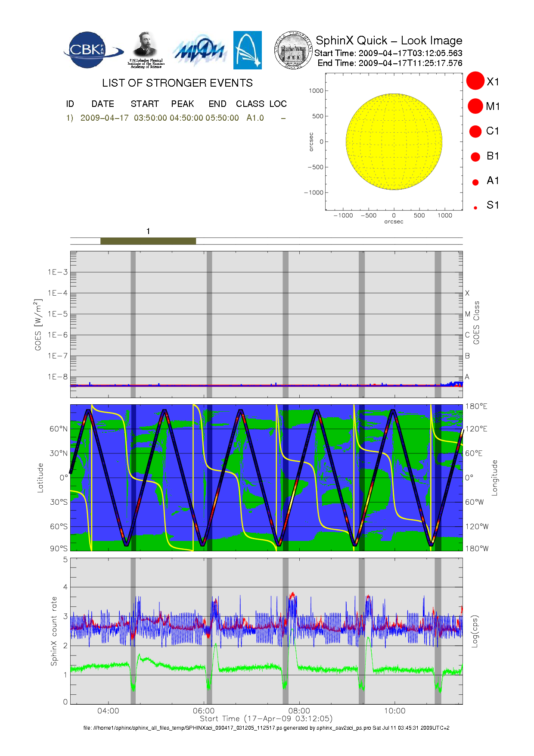Click the tiny S1 legend dot
Image resolution: width=534 pixels, height=756 pixels.
(475, 208)
